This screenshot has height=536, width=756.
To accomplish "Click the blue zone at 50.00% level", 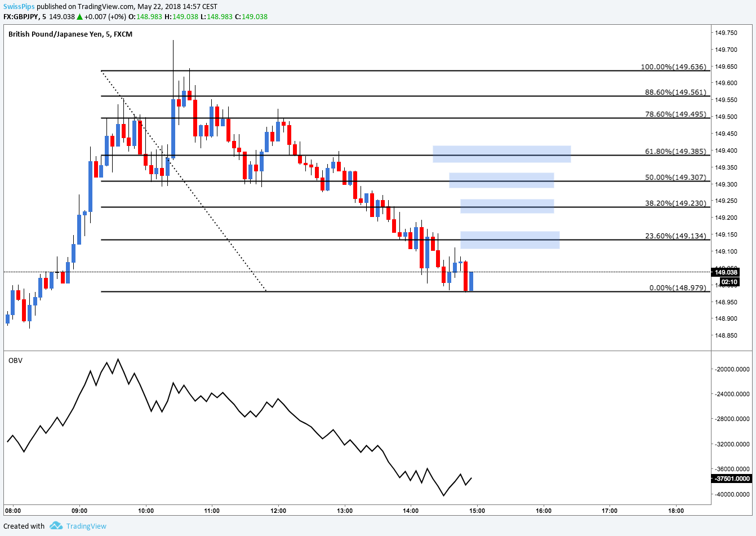I will click(x=501, y=180).
